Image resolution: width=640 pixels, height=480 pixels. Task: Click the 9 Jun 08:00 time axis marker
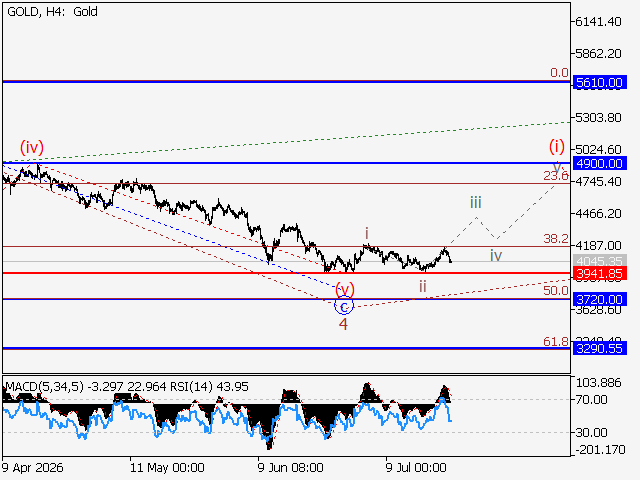[x=291, y=467]
